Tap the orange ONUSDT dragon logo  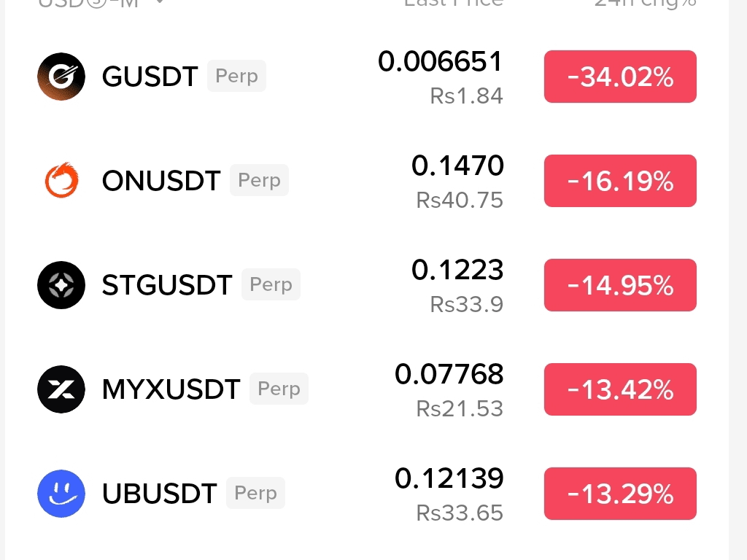coord(61,181)
